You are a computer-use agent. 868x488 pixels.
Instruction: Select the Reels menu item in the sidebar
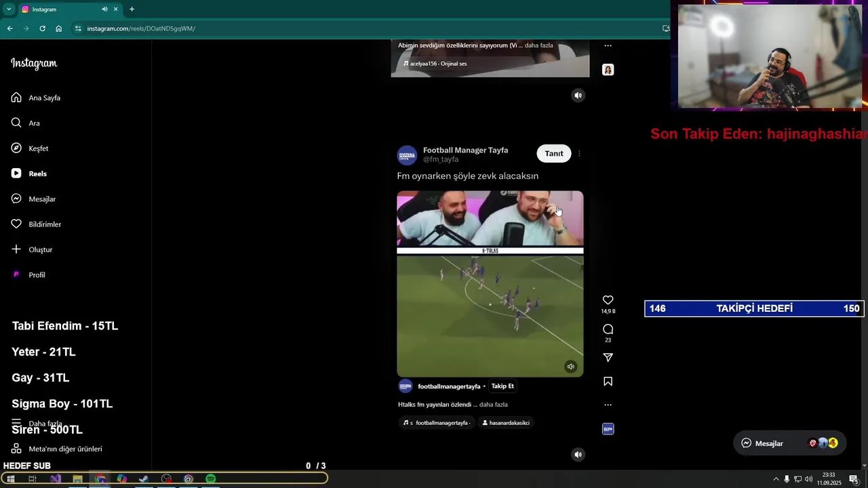[x=29, y=174]
